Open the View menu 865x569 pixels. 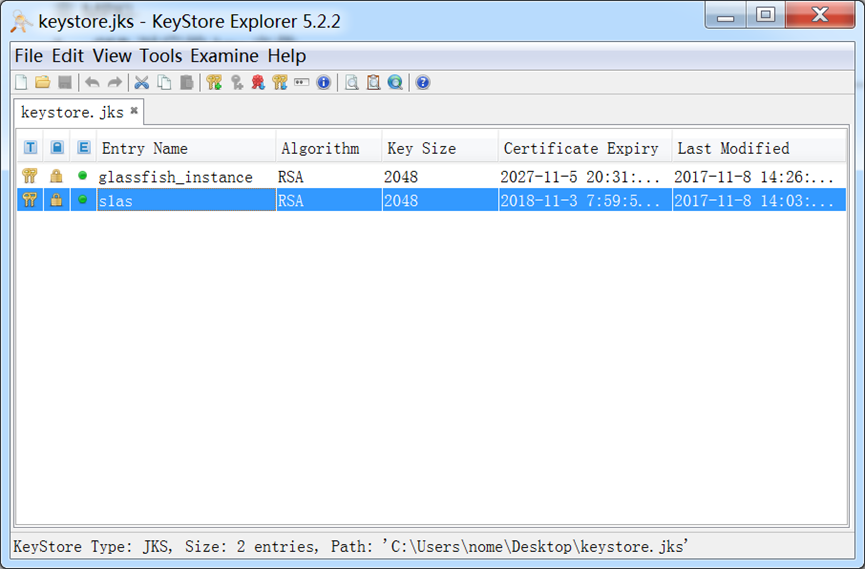112,56
